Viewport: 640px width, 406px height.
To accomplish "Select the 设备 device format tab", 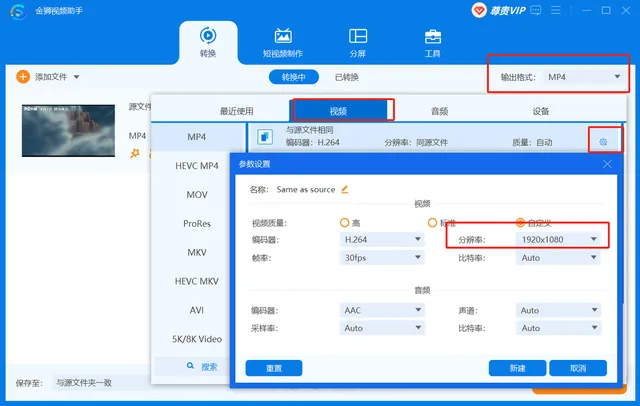I will click(x=540, y=111).
